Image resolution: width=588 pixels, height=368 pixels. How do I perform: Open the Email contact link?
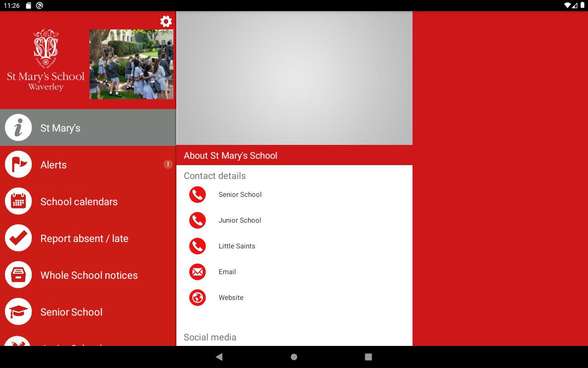click(294, 272)
